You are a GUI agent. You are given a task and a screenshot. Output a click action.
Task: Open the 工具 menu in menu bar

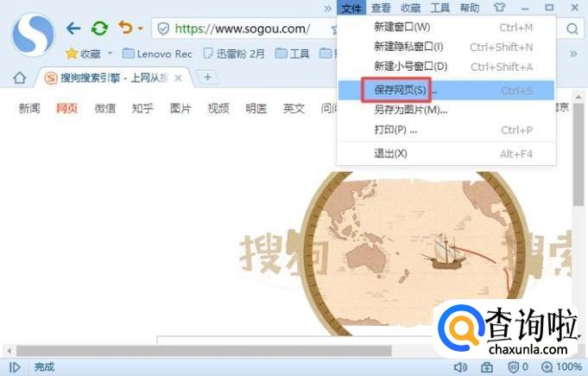(x=439, y=8)
